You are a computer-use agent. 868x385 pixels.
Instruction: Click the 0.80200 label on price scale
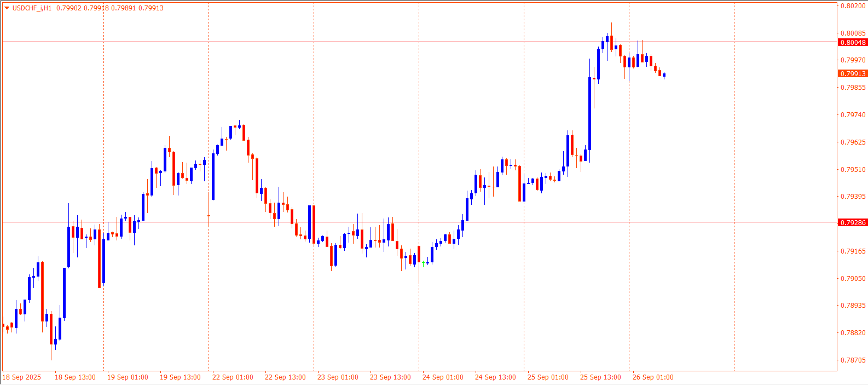click(853, 6)
